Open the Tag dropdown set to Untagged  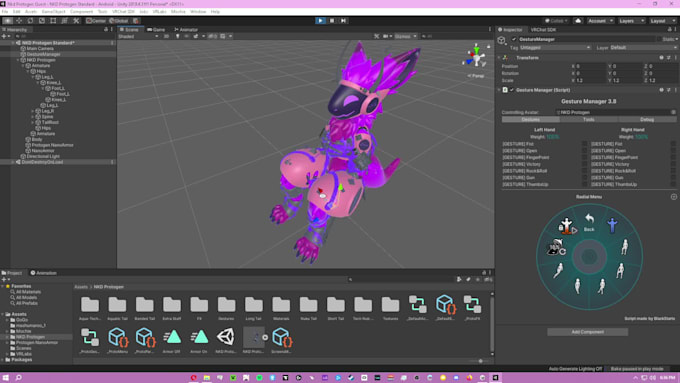coord(555,48)
